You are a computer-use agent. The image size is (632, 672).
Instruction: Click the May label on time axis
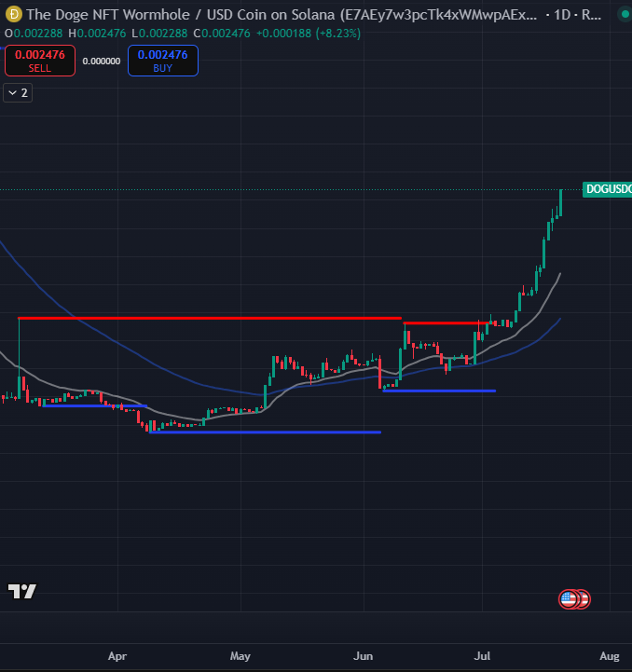pos(240,656)
